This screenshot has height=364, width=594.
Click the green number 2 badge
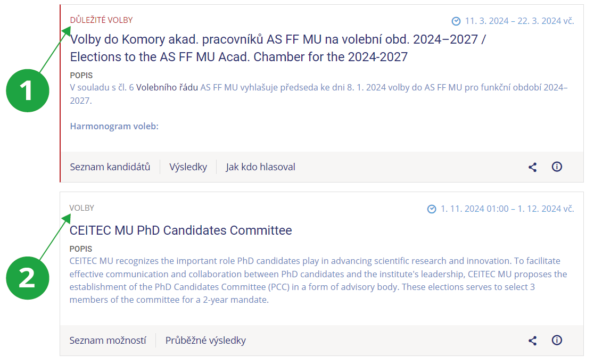(x=28, y=277)
